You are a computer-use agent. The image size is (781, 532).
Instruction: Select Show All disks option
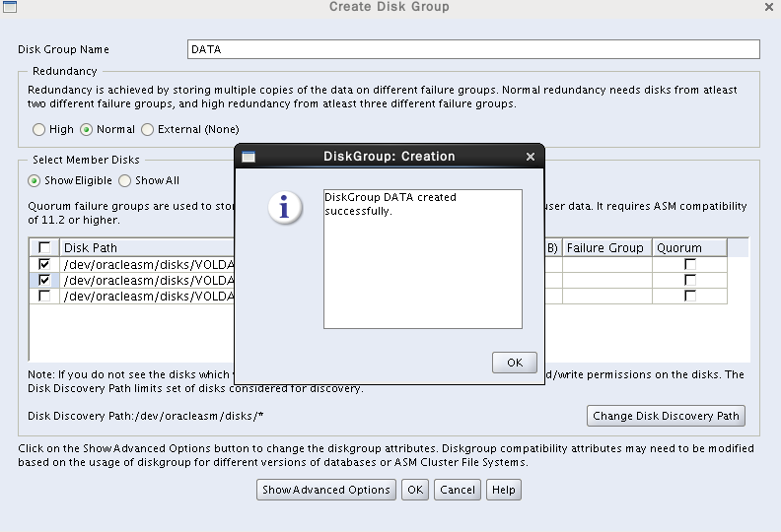(x=125, y=181)
